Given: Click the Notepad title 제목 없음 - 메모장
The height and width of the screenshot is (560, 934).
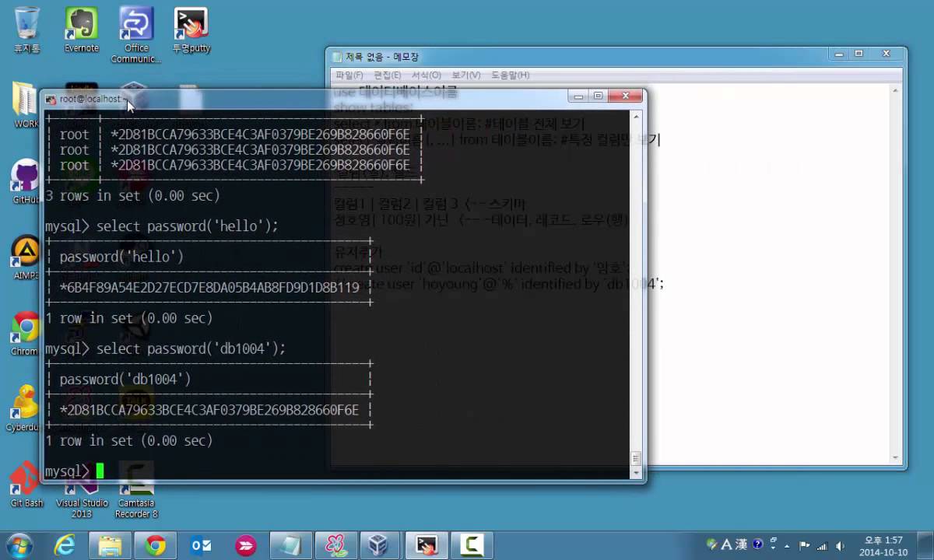Looking at the screenshot, I should pyautogui.click(x=382, y=57).
